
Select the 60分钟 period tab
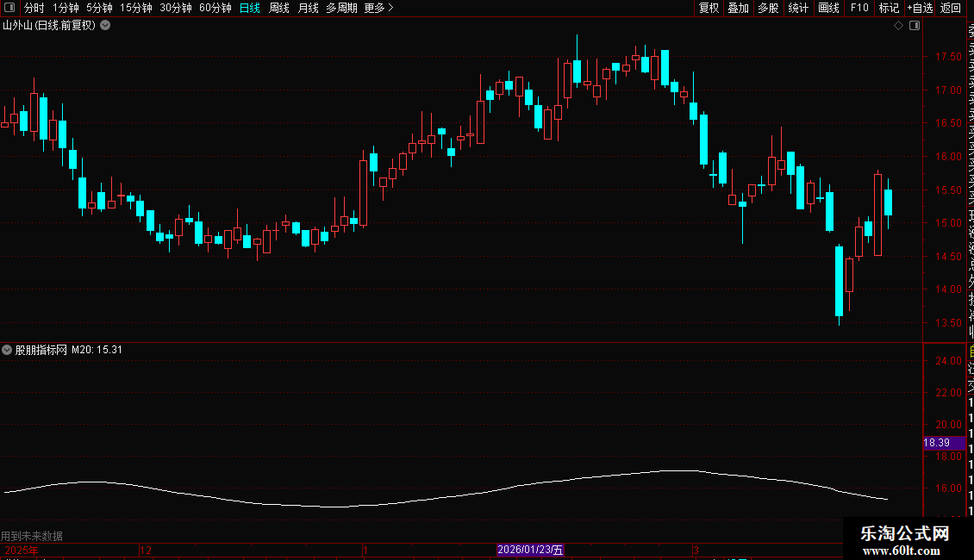tap(215, 8)
